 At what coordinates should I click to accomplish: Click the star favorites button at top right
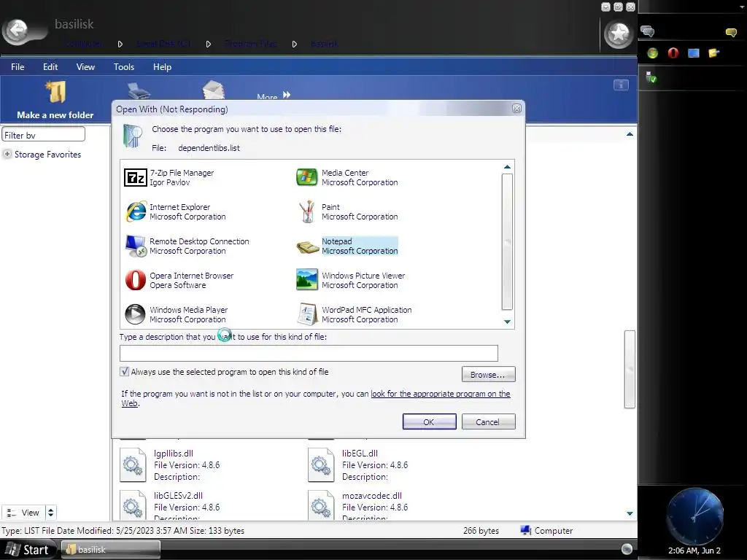pyautogui.click(x=618, y=34)
